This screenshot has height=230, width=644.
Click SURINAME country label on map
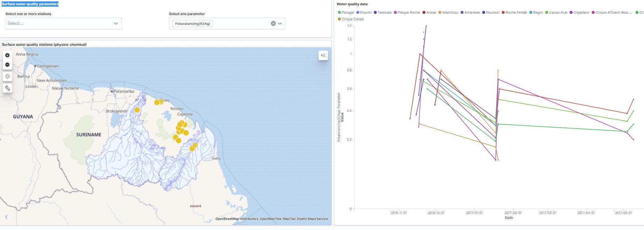pyautogui.click(x=89, y=135)
